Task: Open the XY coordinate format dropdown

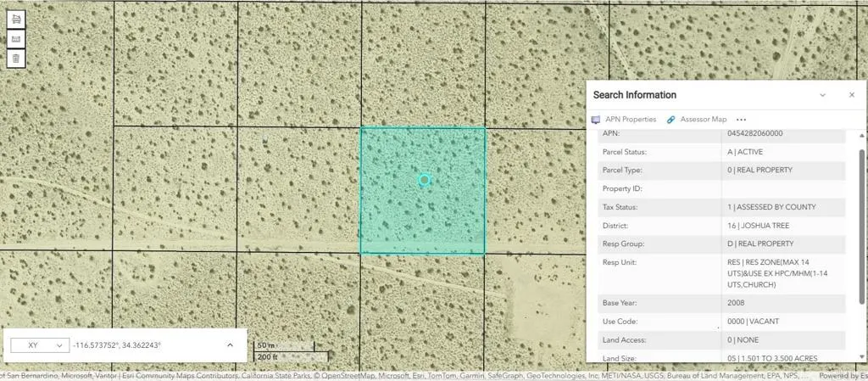Action: (38, 345)
